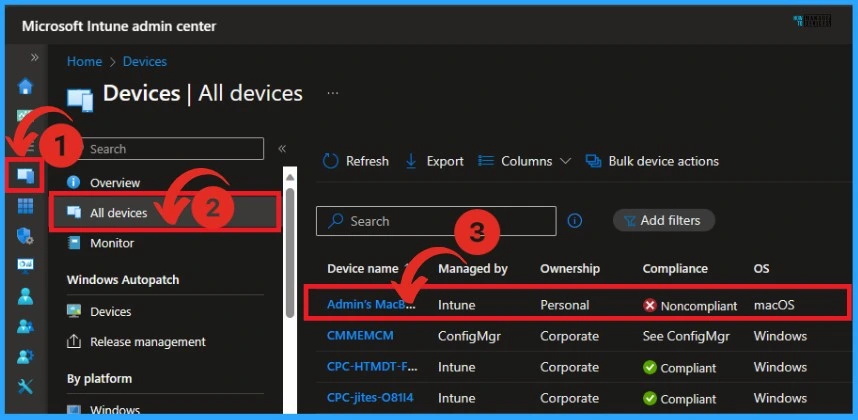The height and width of the screenshot is (420, 858).
Task: Click the Add filters button
Action: [x=663, y=220]
